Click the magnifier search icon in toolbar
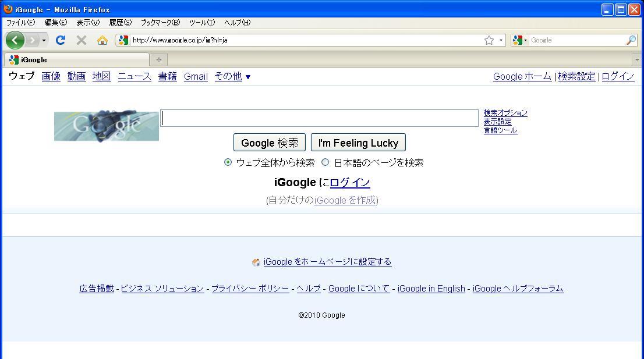 pos(631,40)
